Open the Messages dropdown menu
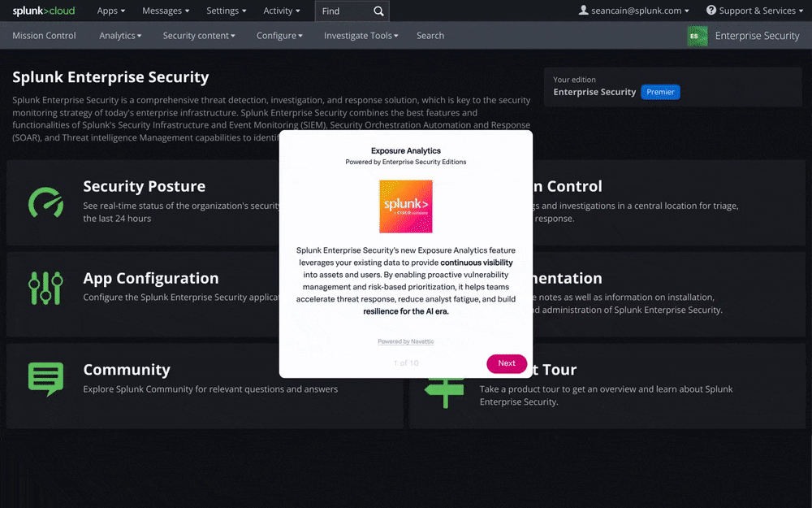This screenshot has height=508, width=812. (166, 11)
